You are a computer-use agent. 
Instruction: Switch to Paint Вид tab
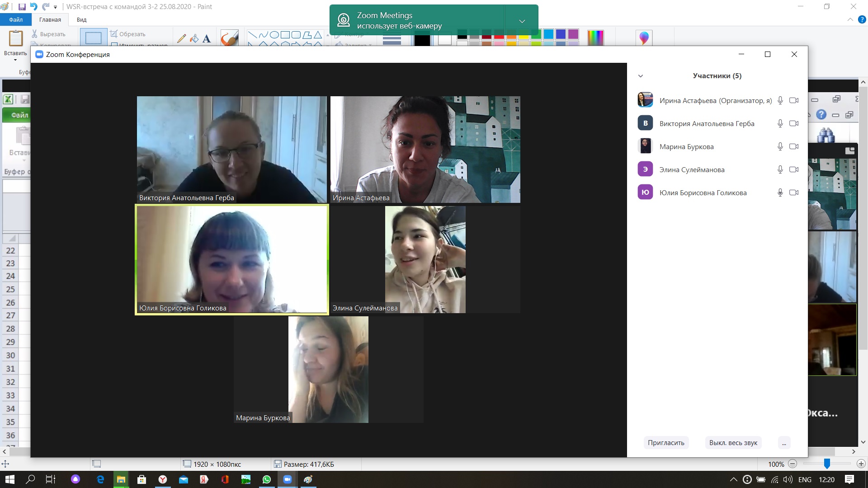point(81,19)
